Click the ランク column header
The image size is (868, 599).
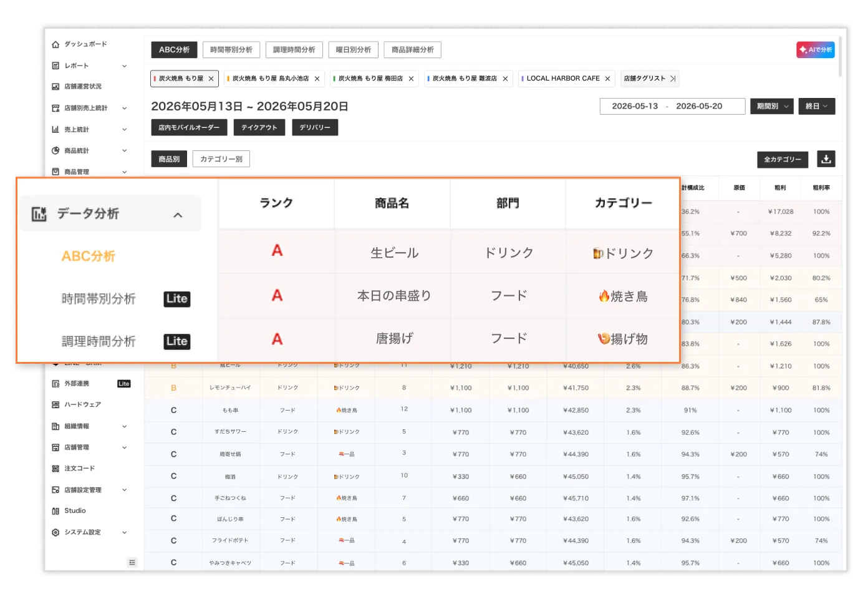(x=276, y=203)
